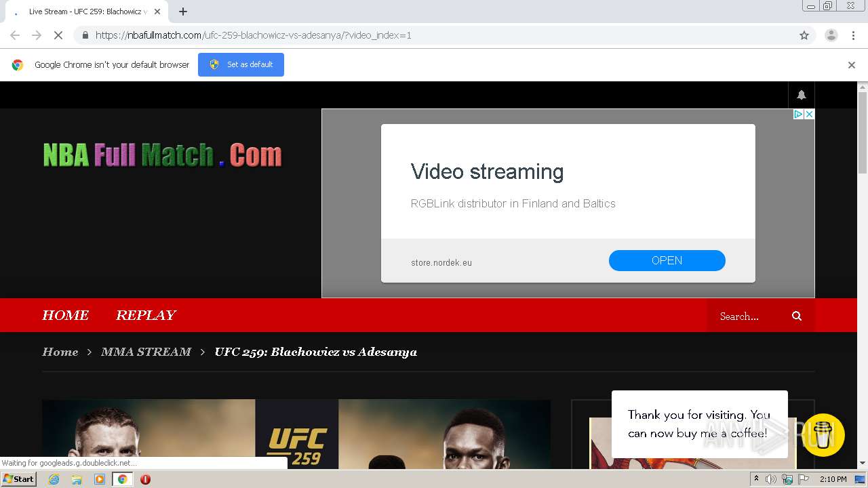This screenshot has height=488, width=868.
Task: Open the Chrome three-dot menu
Action: coord(853,35)
